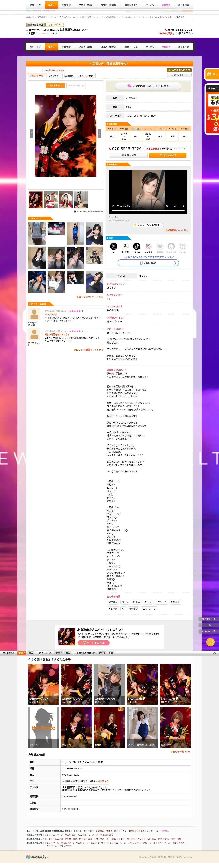The image size is (219, 868).
Task: Open the 一覧 side button
Action: point(209,625)
